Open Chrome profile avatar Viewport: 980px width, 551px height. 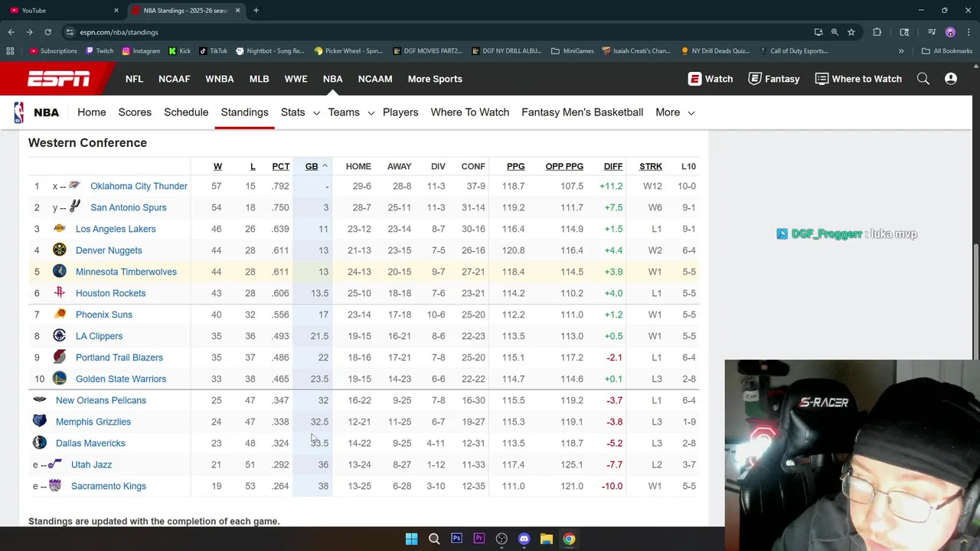[950, 32]
